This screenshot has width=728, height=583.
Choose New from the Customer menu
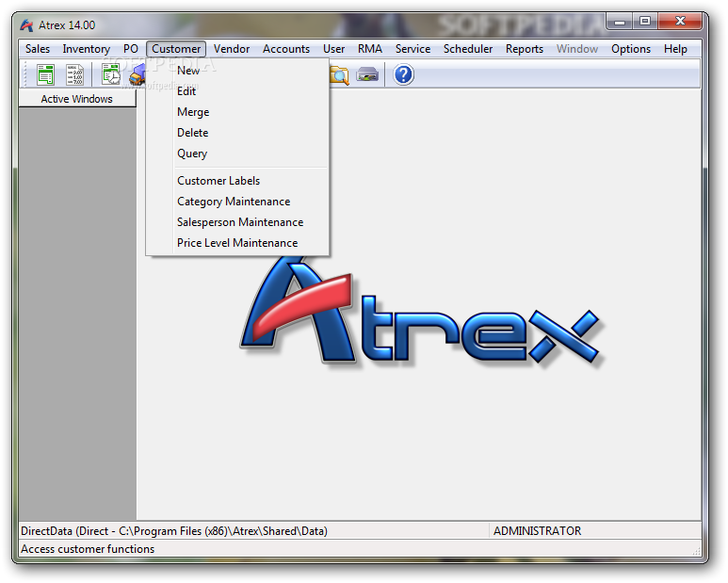[x=237, y=71]
